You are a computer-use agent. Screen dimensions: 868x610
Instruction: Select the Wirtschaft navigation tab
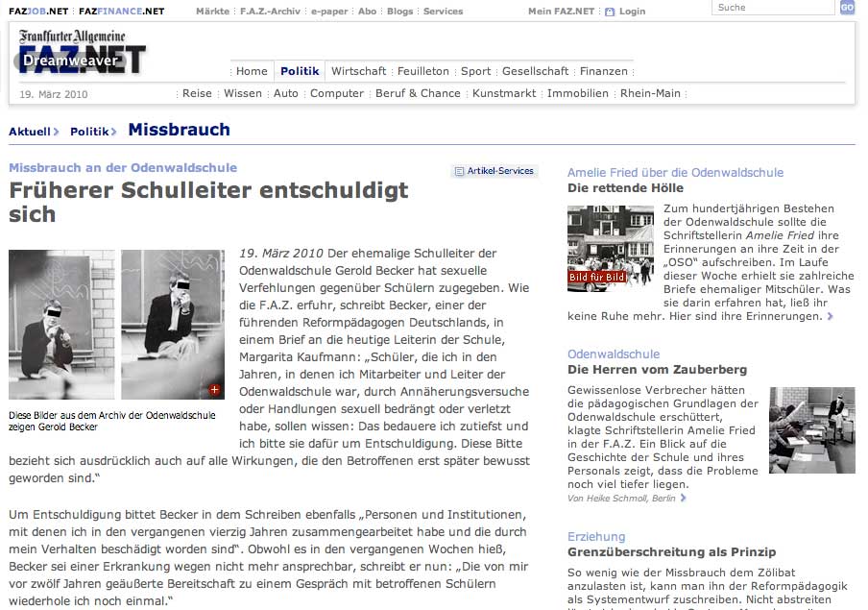click(358, 71)
